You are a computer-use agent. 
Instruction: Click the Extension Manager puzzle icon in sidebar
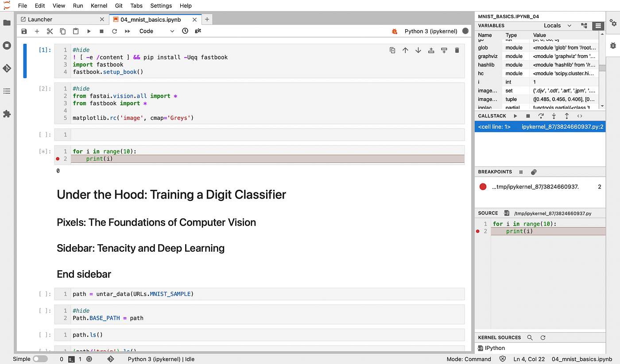7,114
